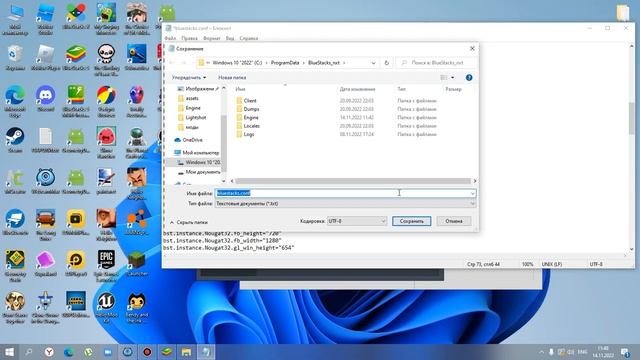Click the Windows 10 (C:) breadcrumb segment
This screenshot has width=640, height=360.
click(237, 62)
